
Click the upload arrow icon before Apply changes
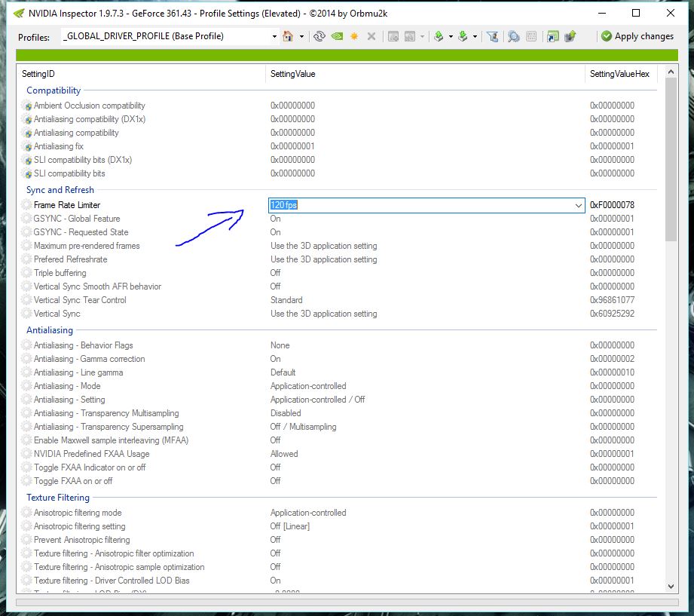tap(570, 36)
